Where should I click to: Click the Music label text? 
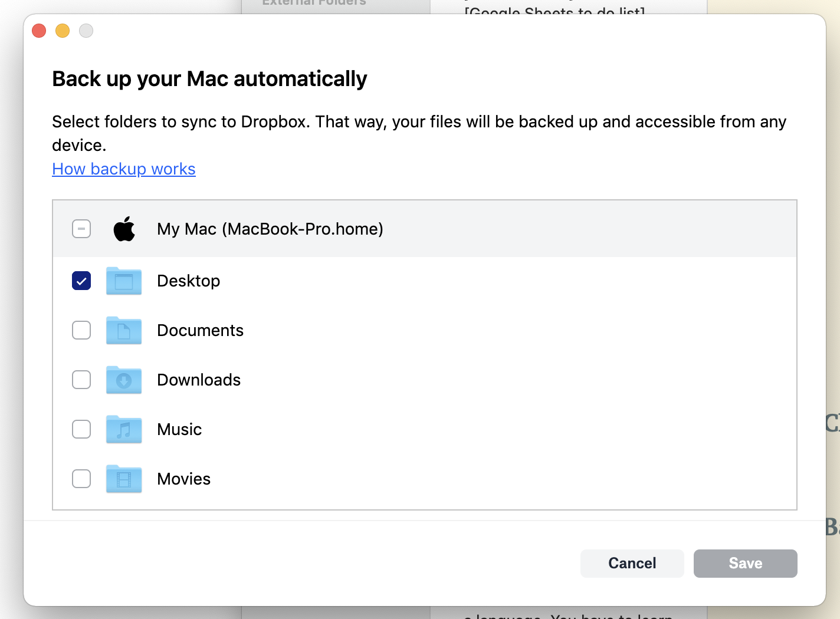point(179,429)
